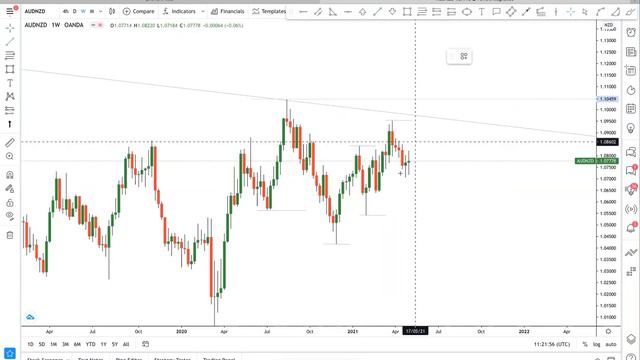
Task: Toggle log scale mode
Action: tap(597, 344)
